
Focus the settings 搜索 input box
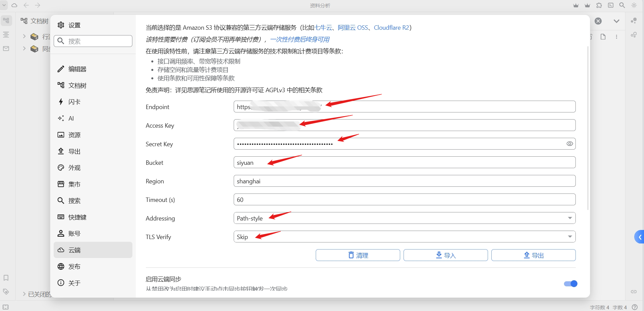93,41
